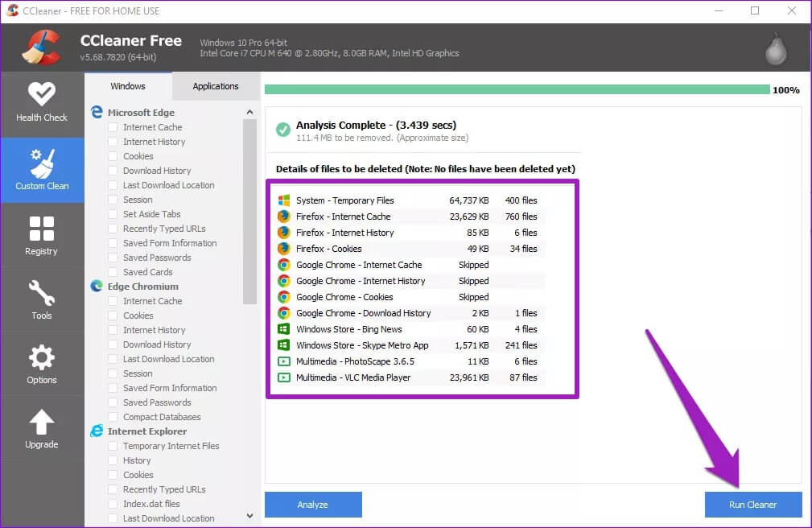Click the pear icon in the header
Viewport: 812px width, 528px height.
pyautogui.click(x=776, y=49)
